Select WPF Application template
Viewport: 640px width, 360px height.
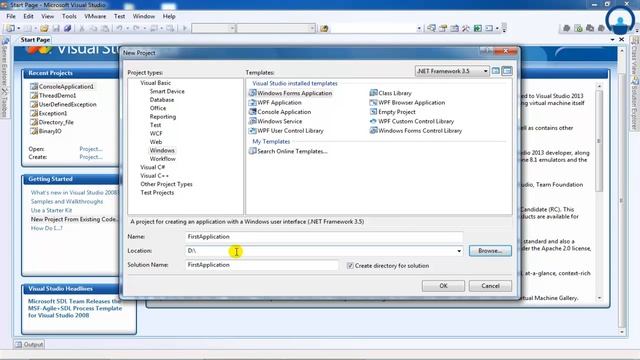(275, 102)
